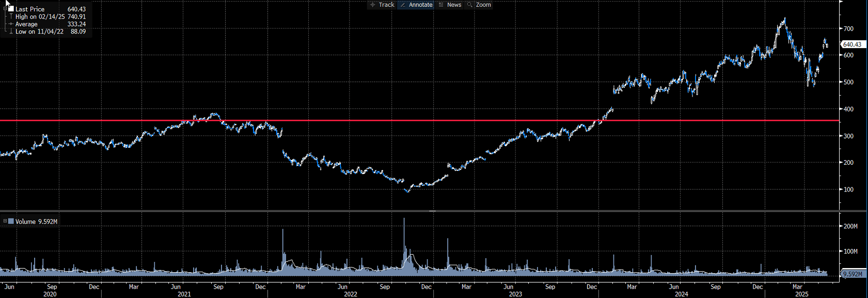This screenshot has width=868, height=298.
Task: Click the Low marker icon in legend
Action: 11,32
